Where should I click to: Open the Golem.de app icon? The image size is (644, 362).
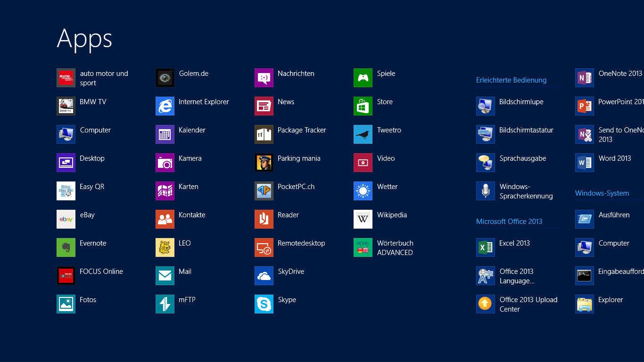tap(165, 78)
